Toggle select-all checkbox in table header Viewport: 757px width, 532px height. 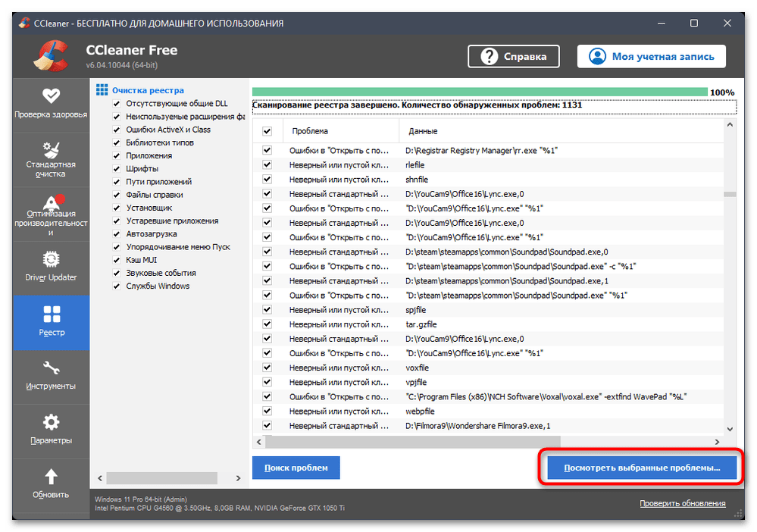(x=267, y=131)
